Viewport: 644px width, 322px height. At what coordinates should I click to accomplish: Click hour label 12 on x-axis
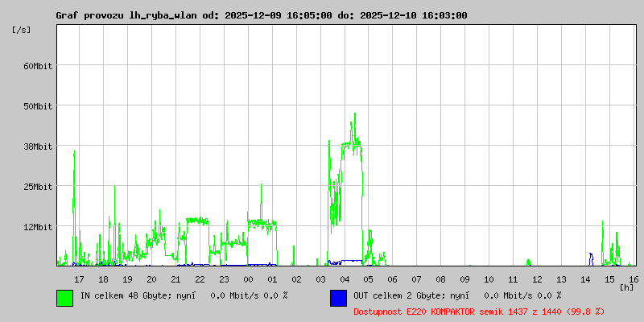tap(537, 279)
